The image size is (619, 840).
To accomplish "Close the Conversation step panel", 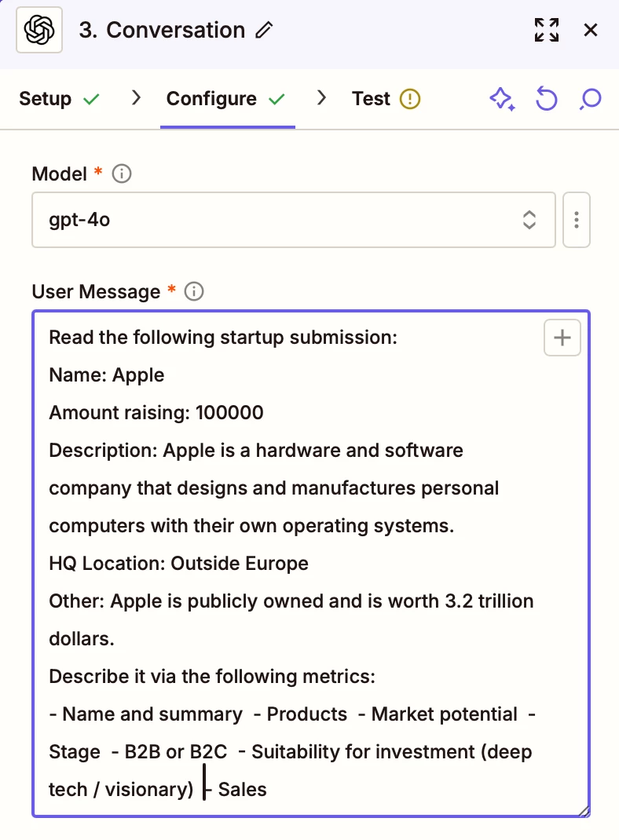I will tap(591, 30).
